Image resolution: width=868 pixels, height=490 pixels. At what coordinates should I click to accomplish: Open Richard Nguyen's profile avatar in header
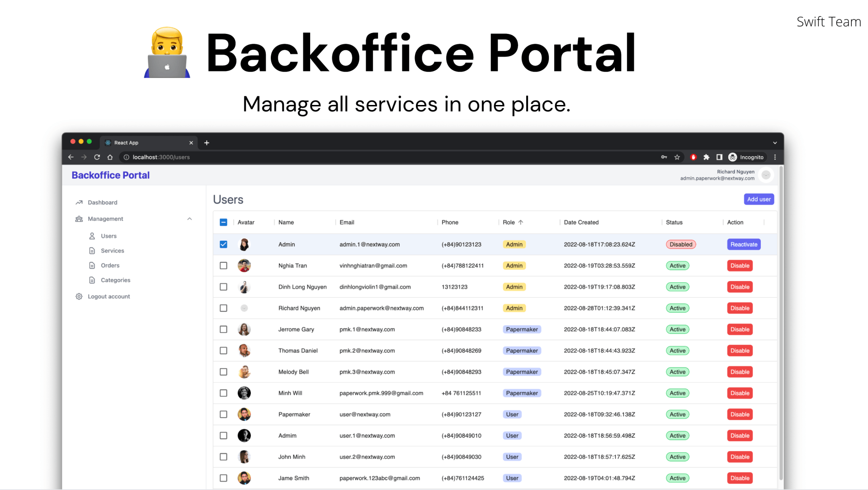(x=766, y=175)
